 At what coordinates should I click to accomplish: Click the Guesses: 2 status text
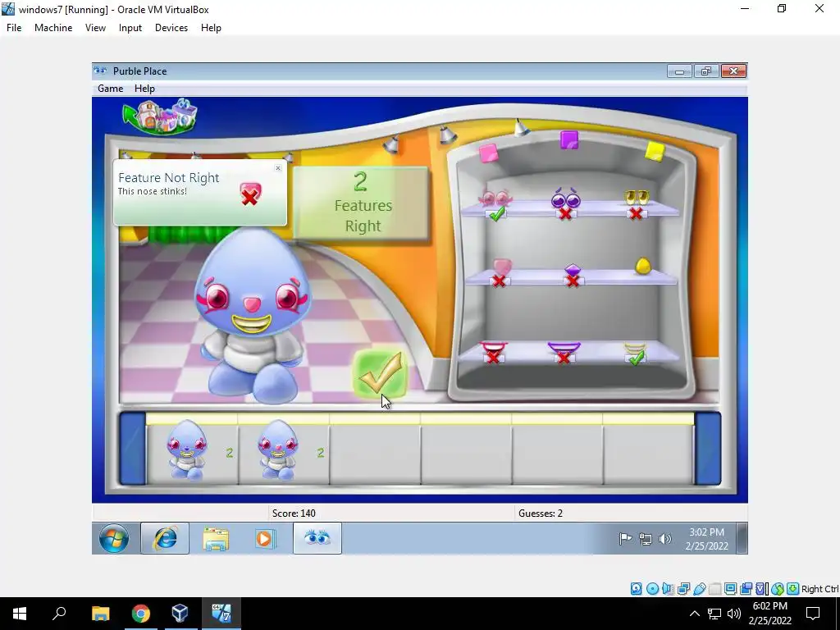pos(541,514)
